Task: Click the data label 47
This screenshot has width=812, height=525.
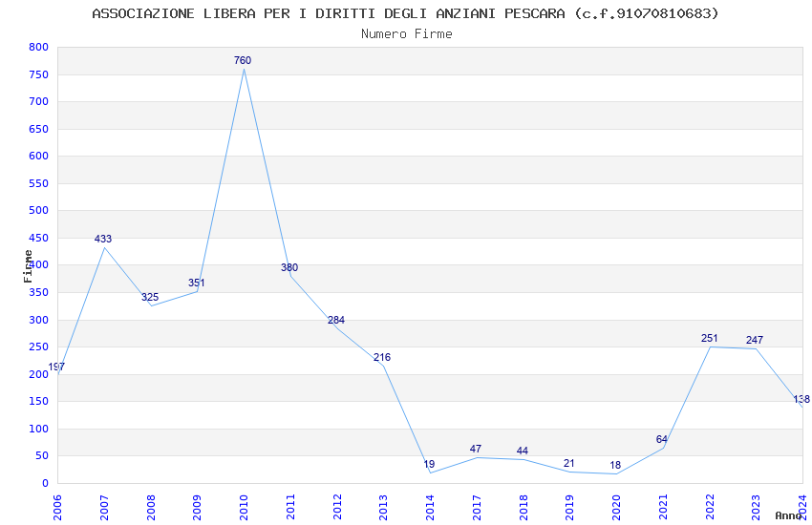Action: tap(476, 449)
